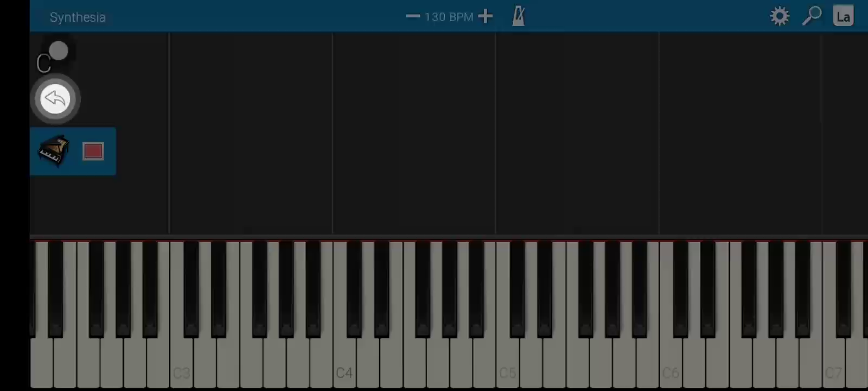The height and width of the screenshot is (391, 868).
Task: Play the white key labeled C6
Action: click(671, 315)
